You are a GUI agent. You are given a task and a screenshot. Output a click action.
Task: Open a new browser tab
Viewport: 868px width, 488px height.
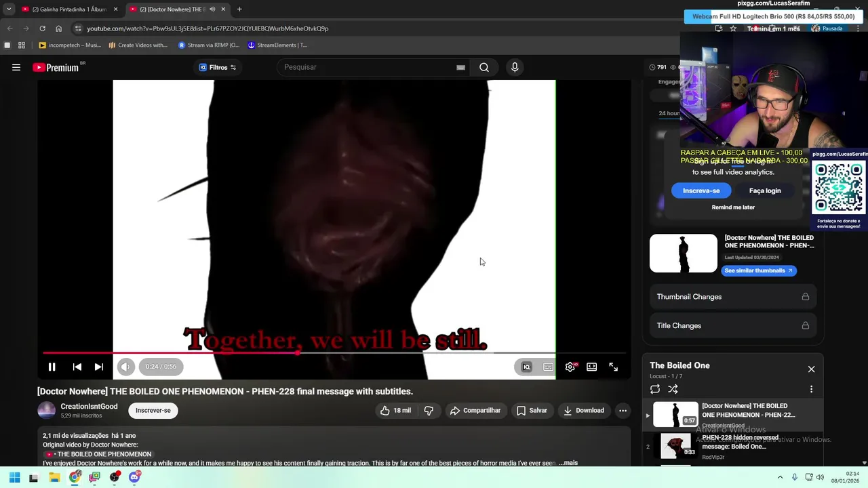239,9
